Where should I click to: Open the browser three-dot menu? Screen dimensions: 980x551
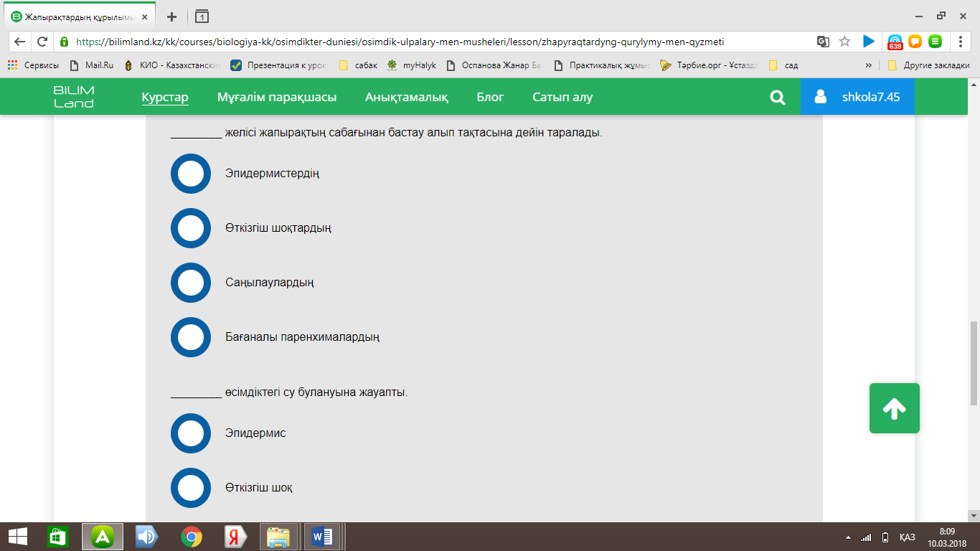961,42
